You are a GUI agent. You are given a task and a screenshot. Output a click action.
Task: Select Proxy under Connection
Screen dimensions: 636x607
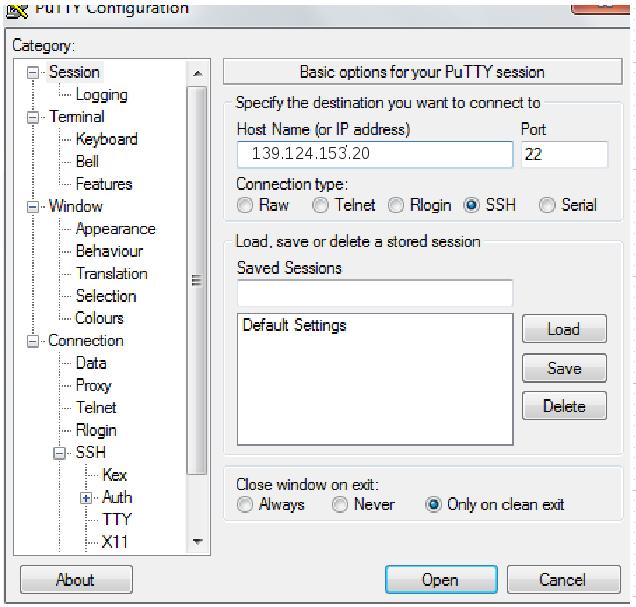point(94,386)
